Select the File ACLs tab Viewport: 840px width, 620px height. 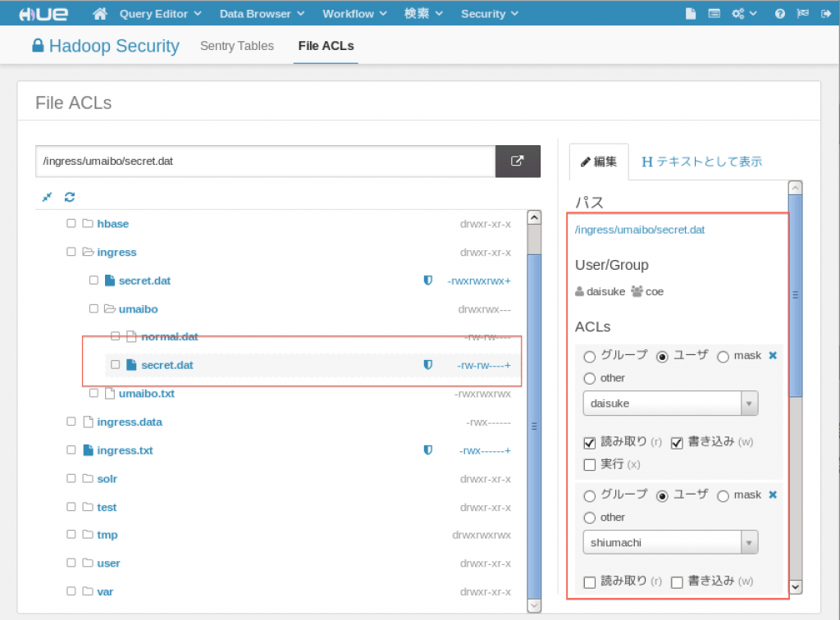click(x=326, y=46)
